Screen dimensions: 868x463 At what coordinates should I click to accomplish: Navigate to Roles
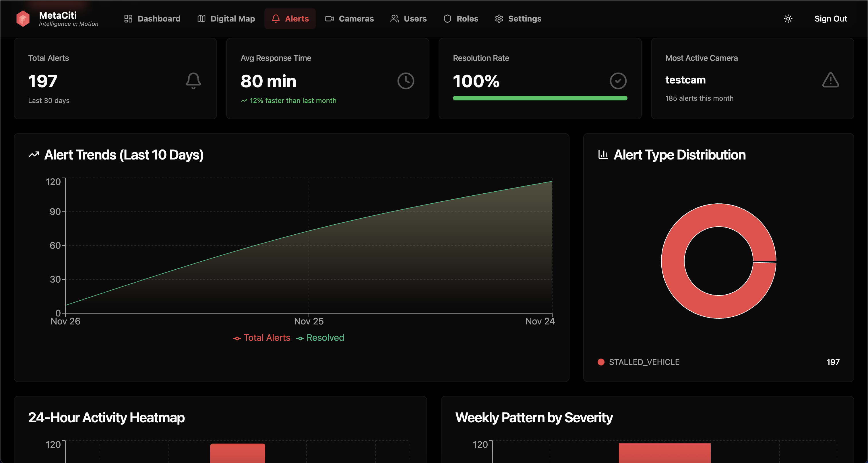(x=461, y=19)
